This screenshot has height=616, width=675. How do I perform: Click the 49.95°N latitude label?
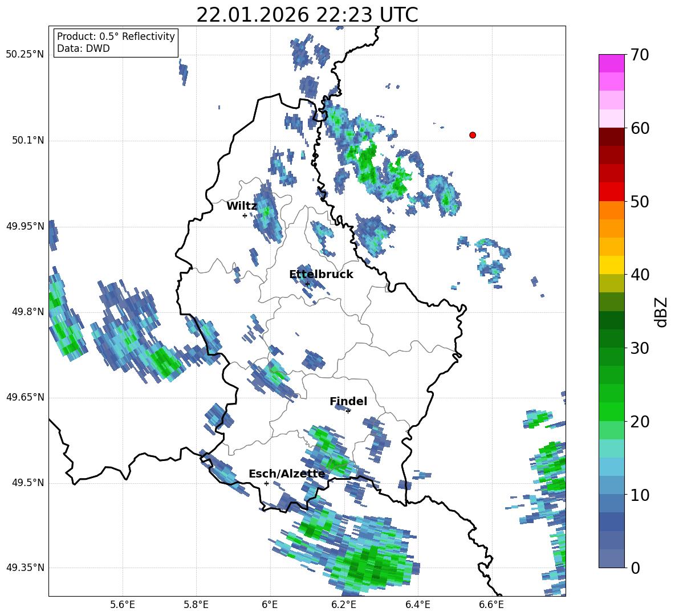25,226
